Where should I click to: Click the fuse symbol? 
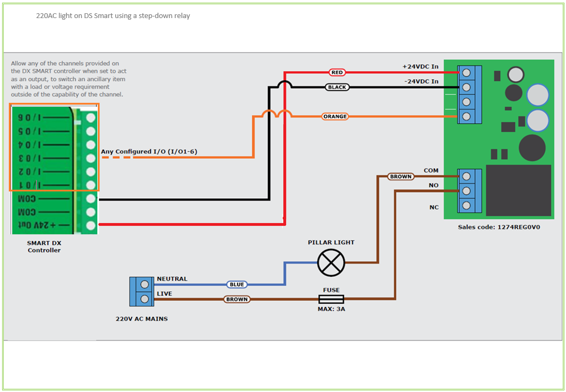pyautogui.click(x=331, y=299)
